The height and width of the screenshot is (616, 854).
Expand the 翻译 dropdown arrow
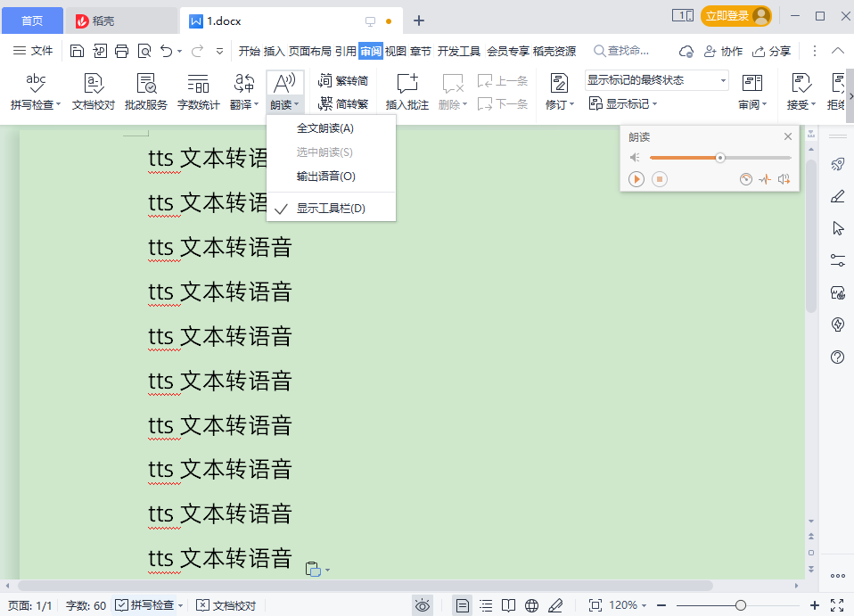click(x=258, y=103)
